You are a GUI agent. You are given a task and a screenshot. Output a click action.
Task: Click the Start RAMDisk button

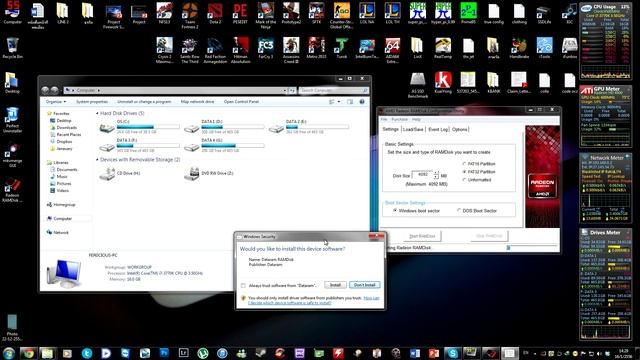coord(422,236)
